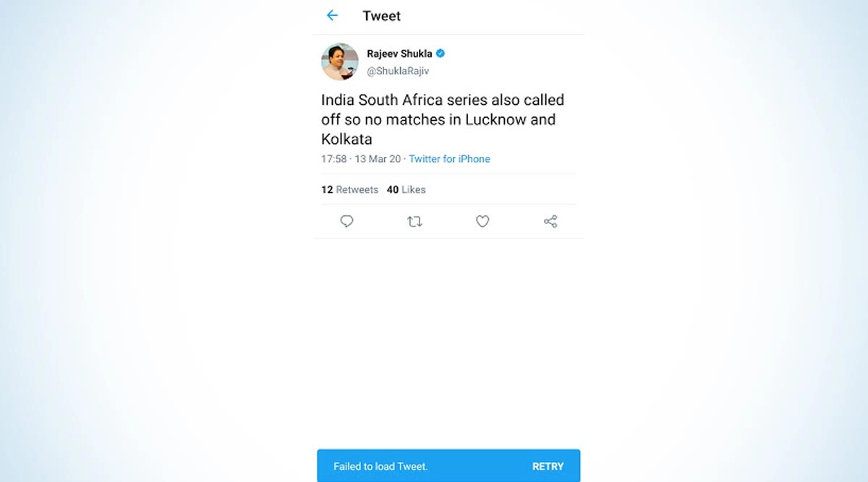
Task: Click the Rajeev Shukla display name
Action: pyautogui.click(x=400, y=53)
